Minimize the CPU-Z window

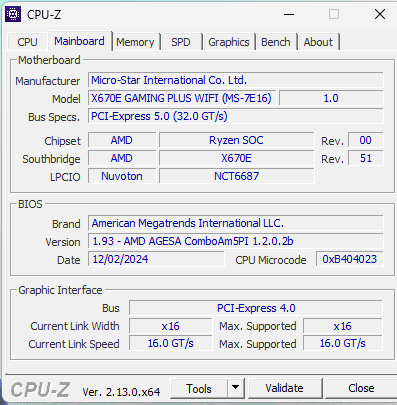click(x=289, y=14)
